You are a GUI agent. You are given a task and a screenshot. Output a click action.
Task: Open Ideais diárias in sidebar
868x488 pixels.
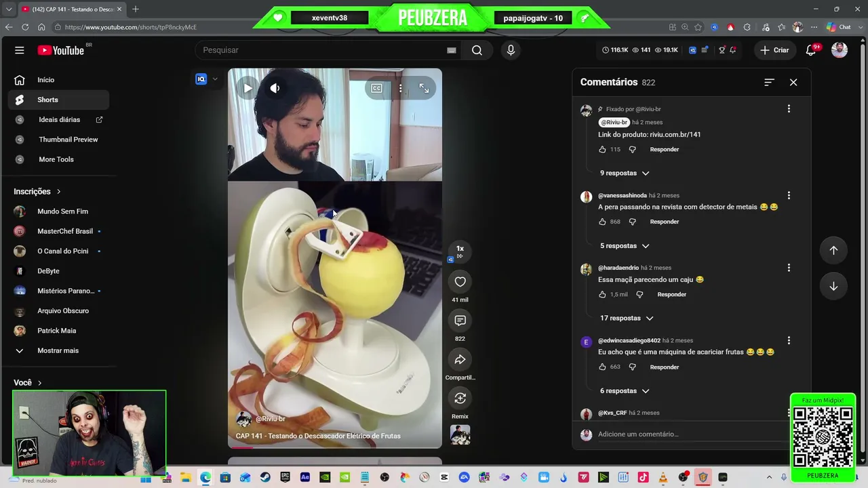(x=58, y=119)
